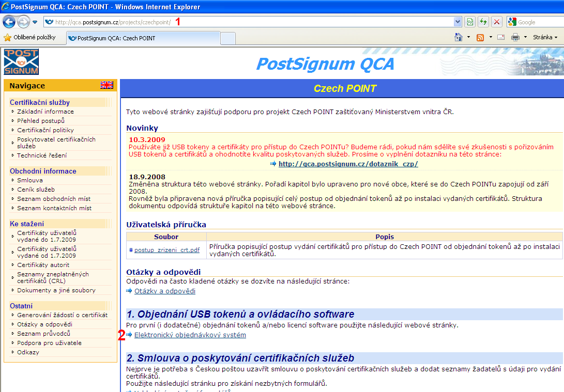Select the PostSignum QCA: Czech POINT tab
564x392 pixels.
pos(143,38)
